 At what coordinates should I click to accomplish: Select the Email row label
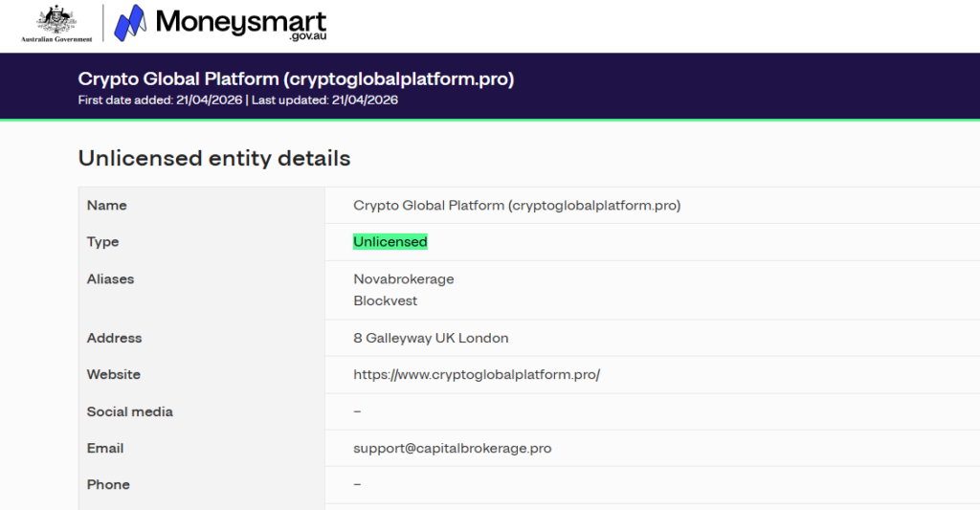coord(105,448)
